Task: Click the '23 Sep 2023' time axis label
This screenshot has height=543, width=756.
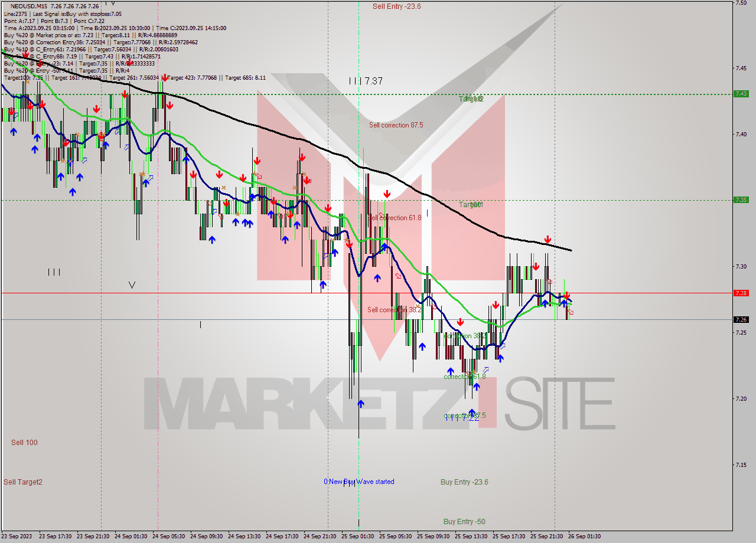Action: coord(18,537)
